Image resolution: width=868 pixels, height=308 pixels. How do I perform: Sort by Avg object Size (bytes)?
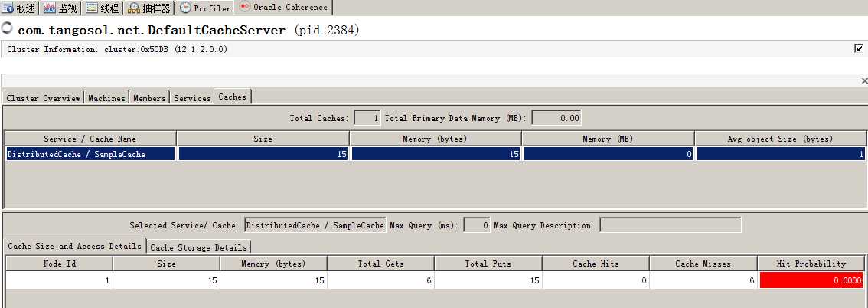coord(781,139)
